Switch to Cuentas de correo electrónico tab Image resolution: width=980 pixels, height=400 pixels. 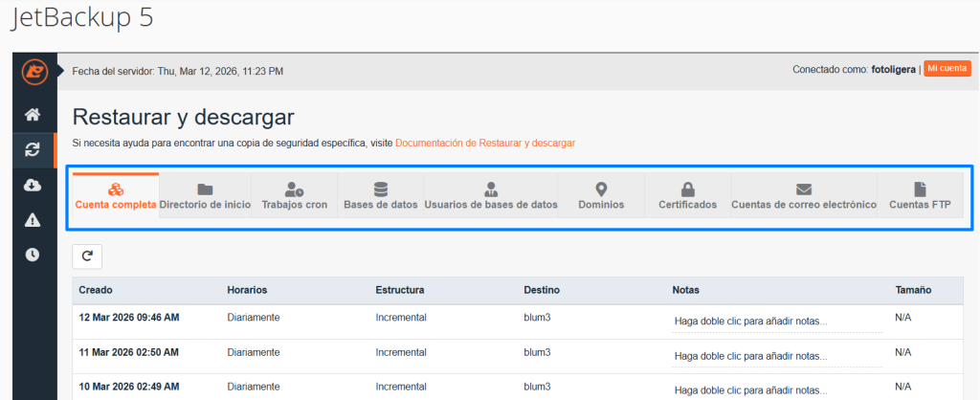pos(804,195)
